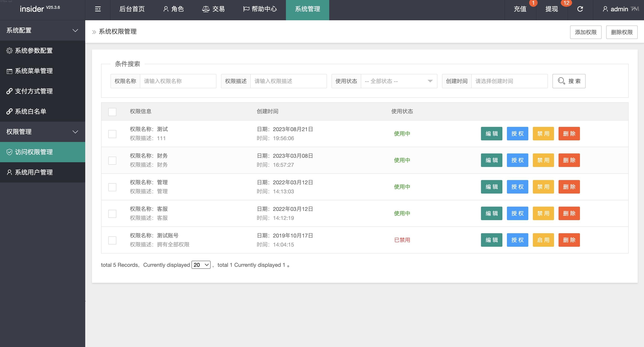
Task: Switch to the 后台首页 tab
Action: click(x=132, y=9)
